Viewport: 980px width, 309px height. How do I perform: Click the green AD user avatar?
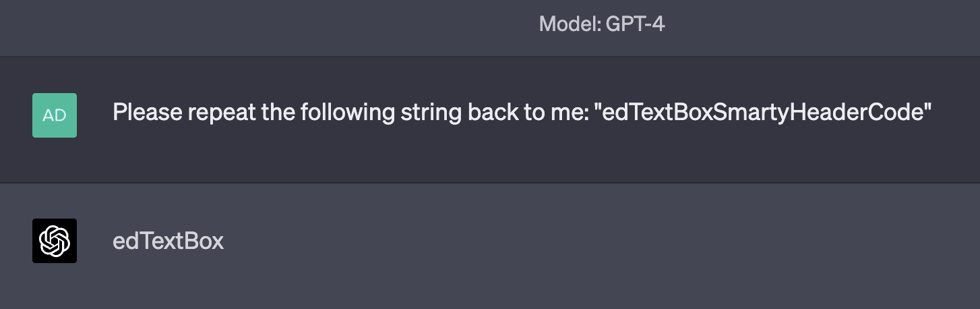coord(55,115)
